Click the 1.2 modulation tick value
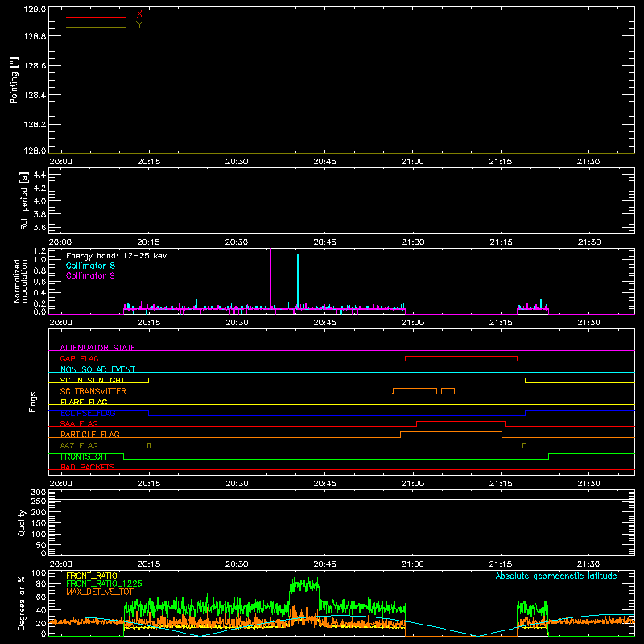Viewport: 644px width, 644px height. [39, 251]
